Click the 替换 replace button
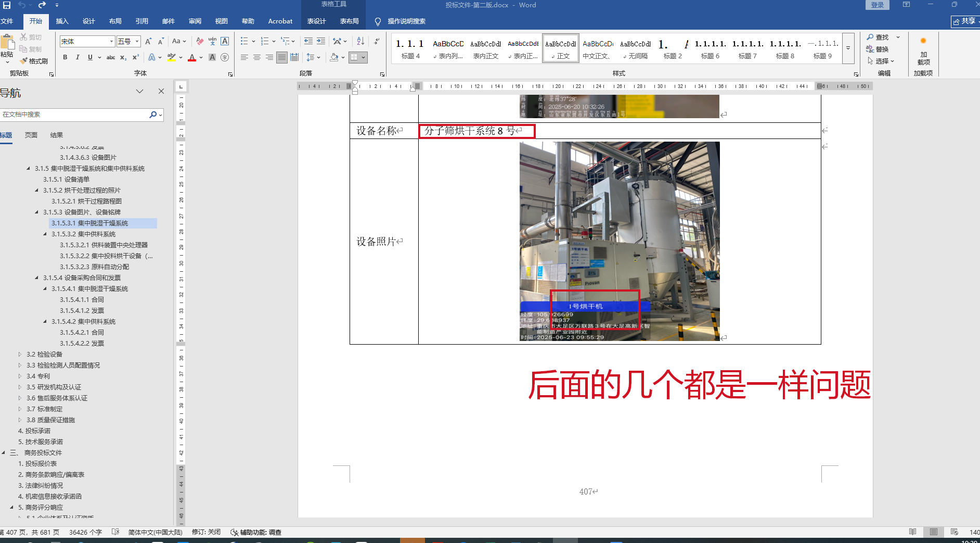 click(878, 49)
